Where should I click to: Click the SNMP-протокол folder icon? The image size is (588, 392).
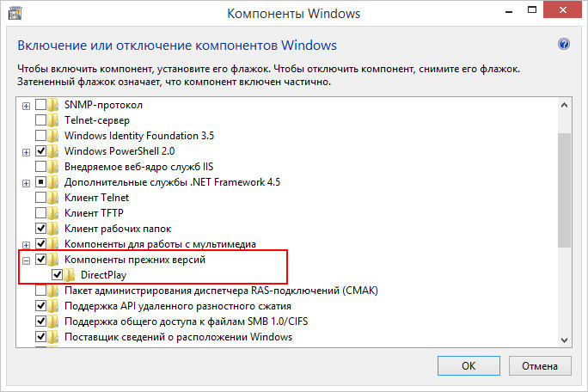(x=53, y=105)
